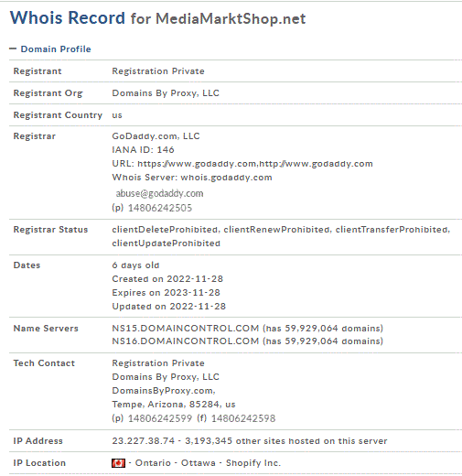This screenshot has width=462, height=476.
Task: Click Registration Private under Tech Contact
Action: point(158,363)
